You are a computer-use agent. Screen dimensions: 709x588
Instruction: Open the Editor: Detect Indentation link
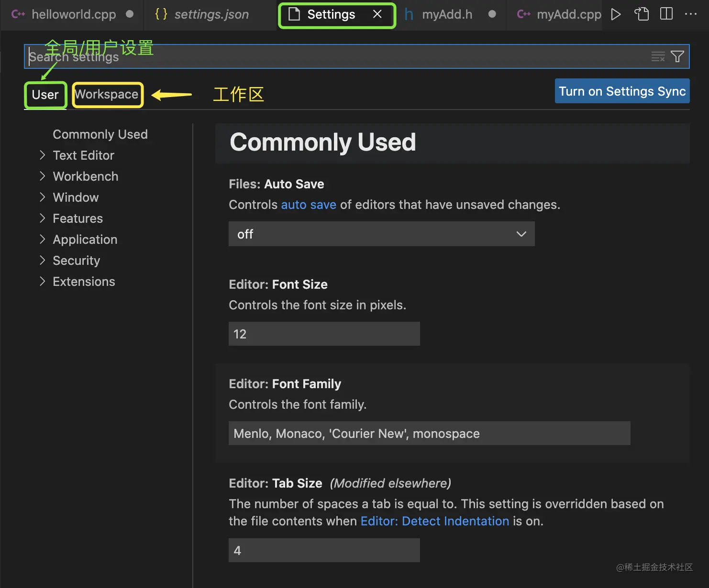435,521
